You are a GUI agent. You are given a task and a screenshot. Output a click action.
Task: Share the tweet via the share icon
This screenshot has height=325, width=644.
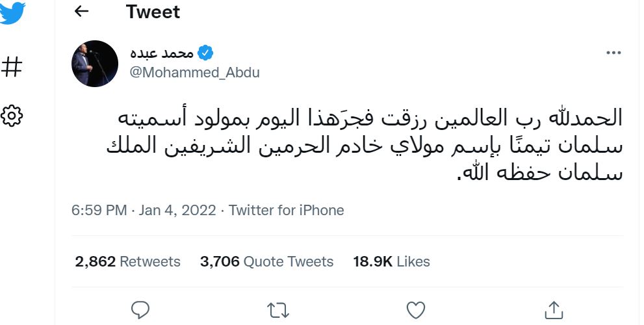pyautogui.click(x=553, y=309)
